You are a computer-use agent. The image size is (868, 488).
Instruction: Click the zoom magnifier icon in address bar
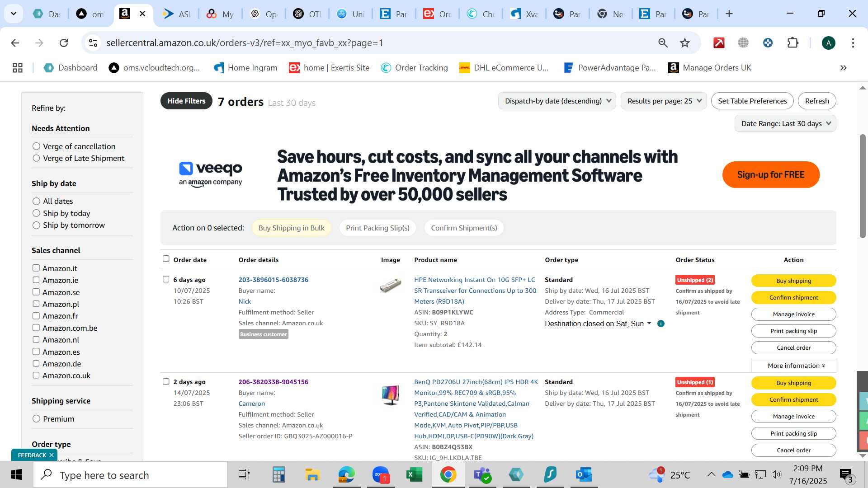tap(663, 43)
